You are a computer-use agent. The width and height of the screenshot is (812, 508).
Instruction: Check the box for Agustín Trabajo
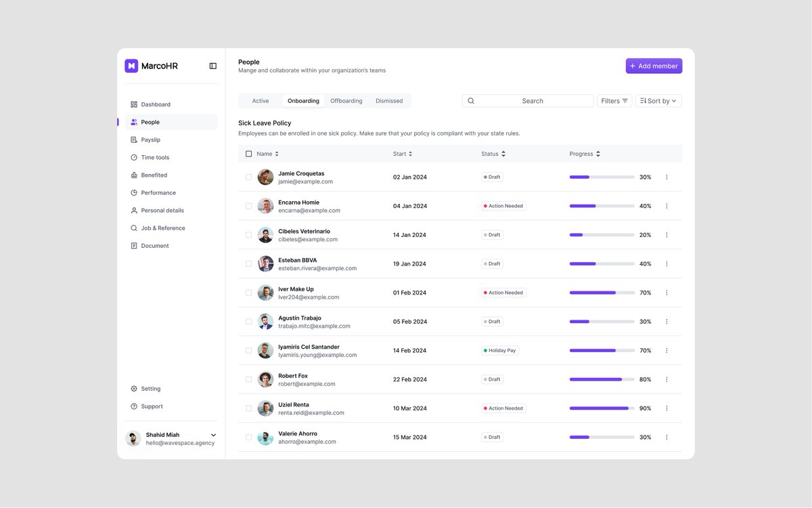tap(248, 322)
